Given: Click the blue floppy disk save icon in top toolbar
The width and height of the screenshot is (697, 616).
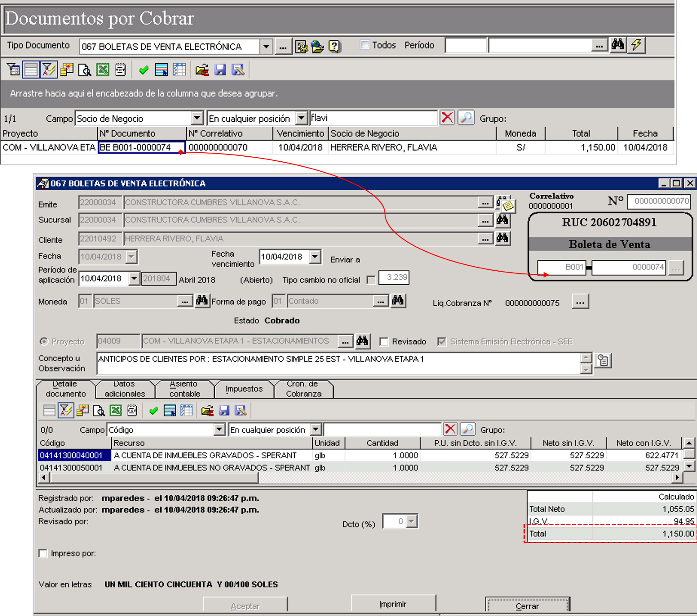Looking at the screenshot, I should (220, 70).
